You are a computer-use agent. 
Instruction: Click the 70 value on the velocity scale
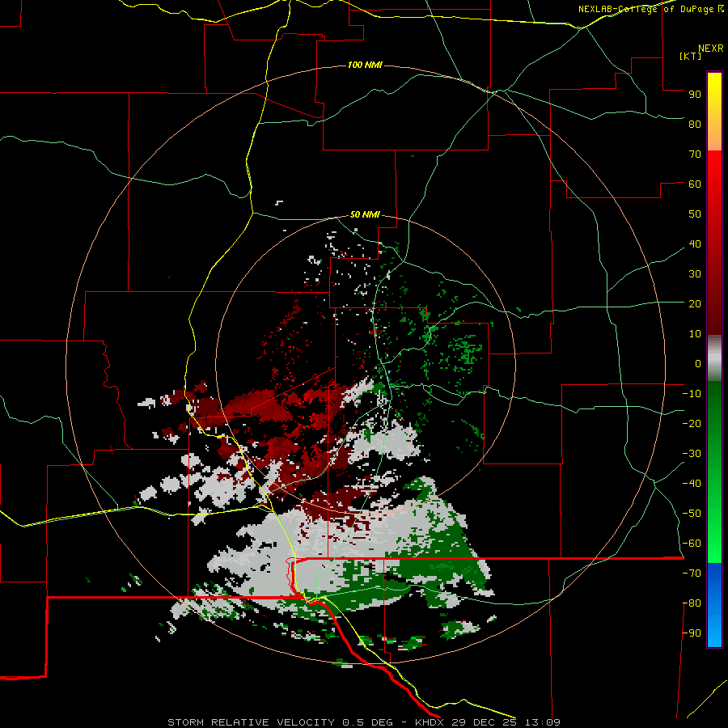click(x=695, y=154)
